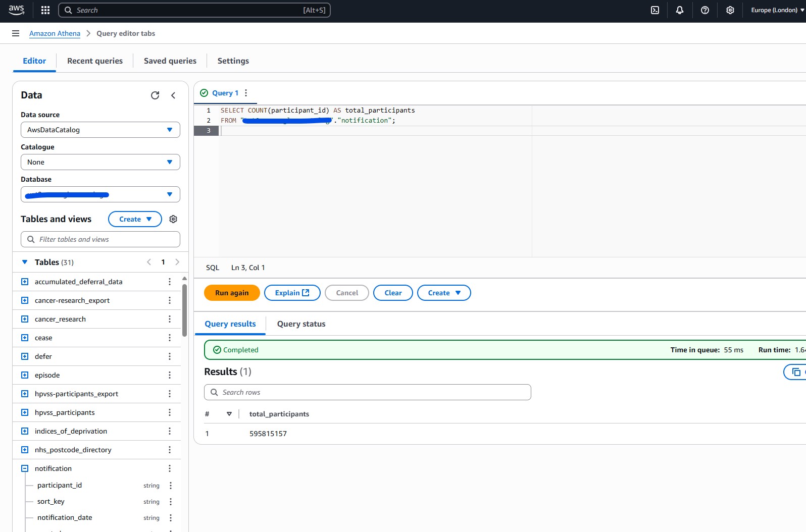This screenshot has width=806, height=532.
Task: Collapse the notification table columns
Action: tap(25, 468)
